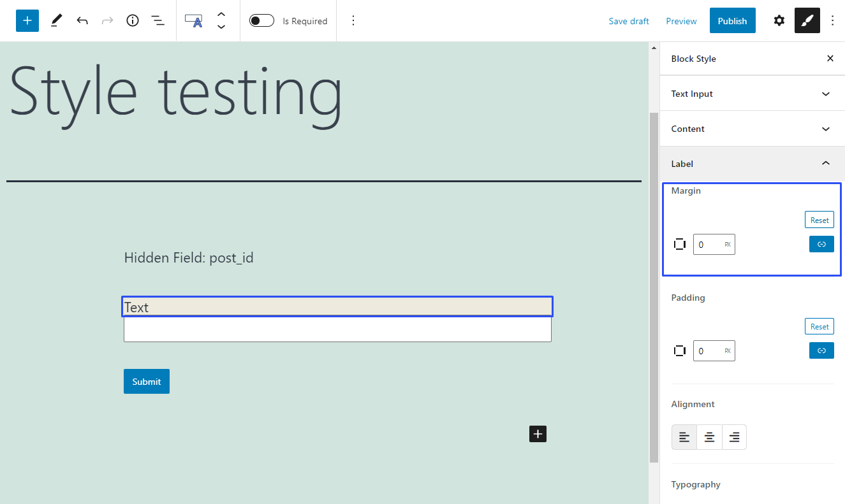
Task: Set label alignment to center
Action: [709, 437]
